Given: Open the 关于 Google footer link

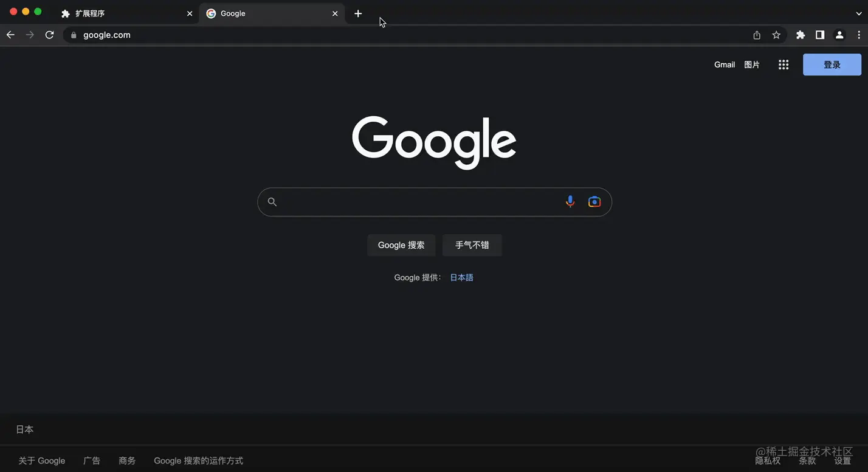Looking at the screenshot, I should [42, 460].
